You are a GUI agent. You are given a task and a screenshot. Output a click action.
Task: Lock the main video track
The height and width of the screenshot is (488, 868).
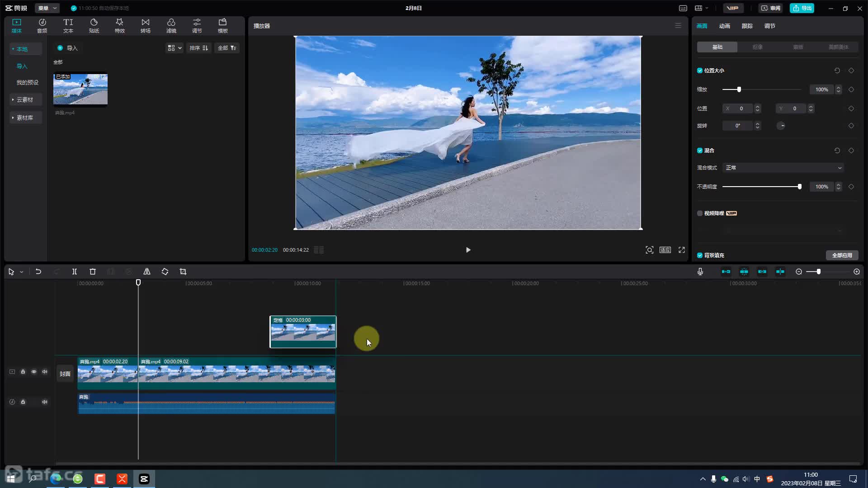pos(23,372)
